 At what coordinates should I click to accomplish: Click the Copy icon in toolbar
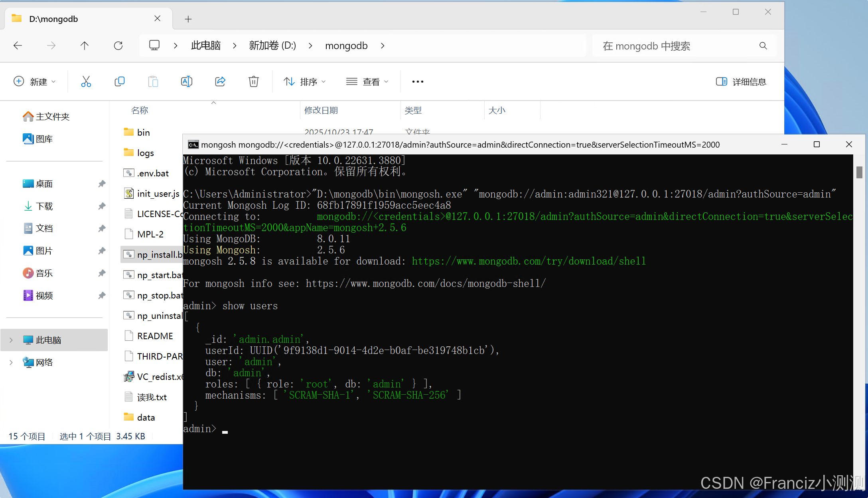point(119,82)
